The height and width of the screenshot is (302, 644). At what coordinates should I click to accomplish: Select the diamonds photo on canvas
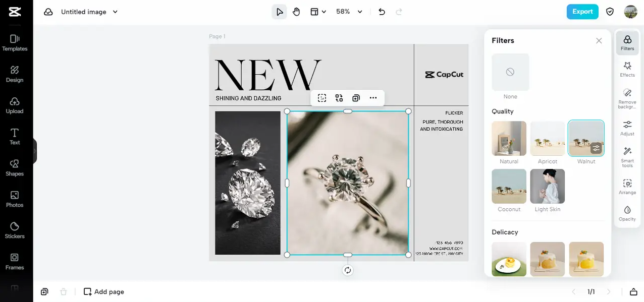pos(247,183)
